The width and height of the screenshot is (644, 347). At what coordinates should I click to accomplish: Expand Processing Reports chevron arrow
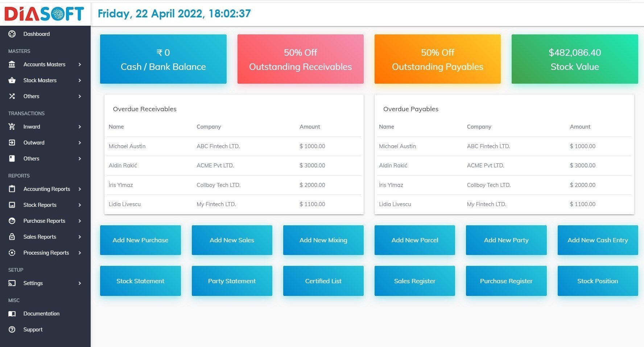tap(80, 253)
